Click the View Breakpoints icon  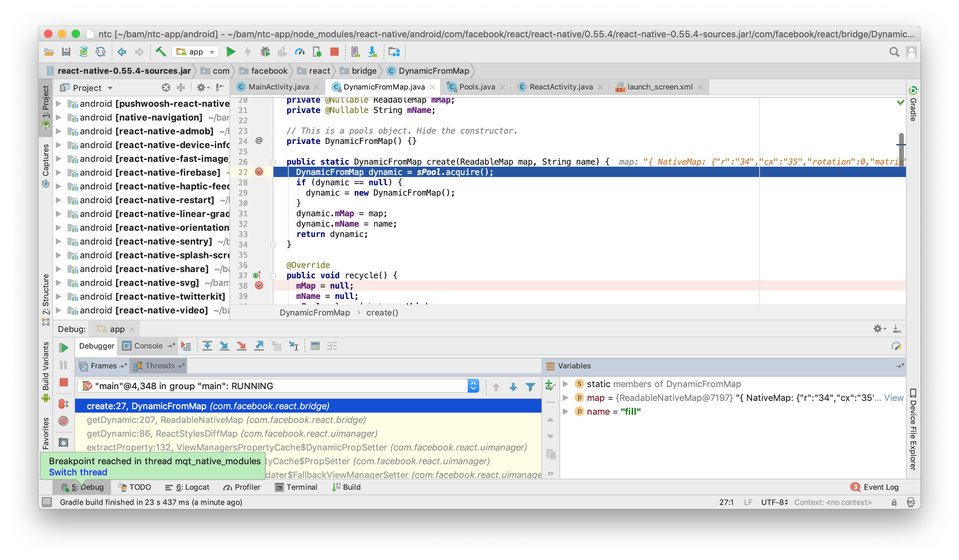pos(63,404)
